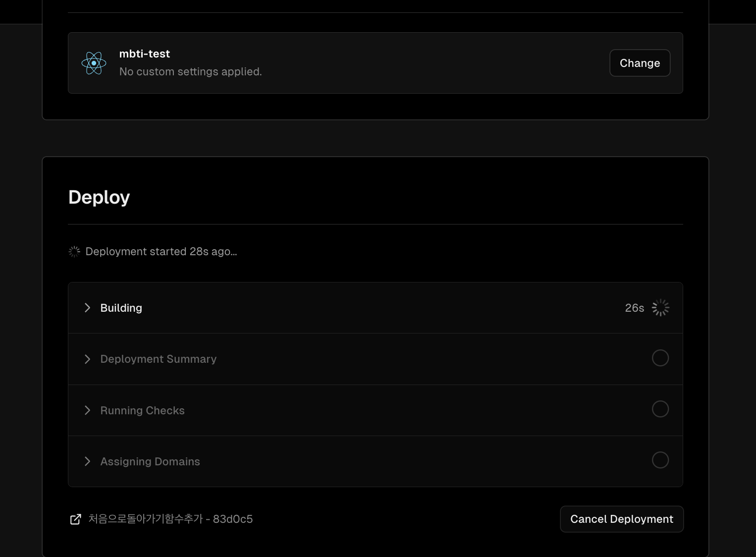Click the Deployment Summary row label

(159, 359)
